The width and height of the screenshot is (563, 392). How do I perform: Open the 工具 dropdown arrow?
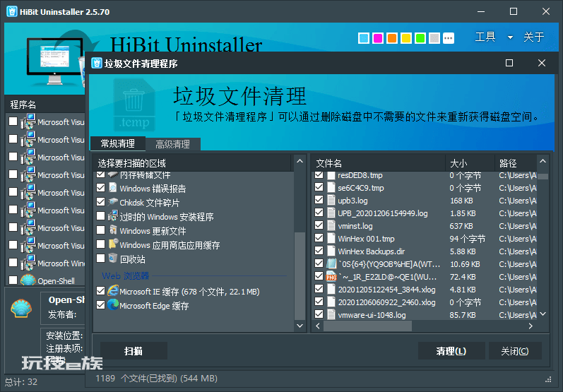(510, 37)
